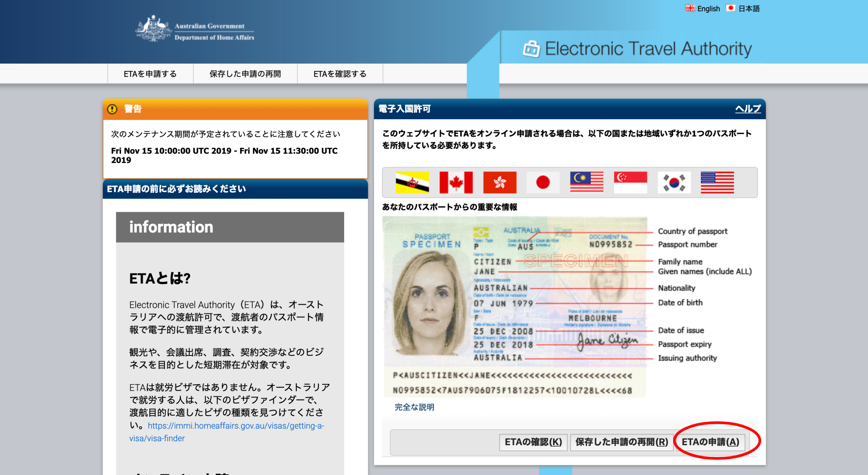Screen dimensions: 868x475
Task: Open the ヘルプ help link
Action: pyautogui.click(x=748, y=109)
